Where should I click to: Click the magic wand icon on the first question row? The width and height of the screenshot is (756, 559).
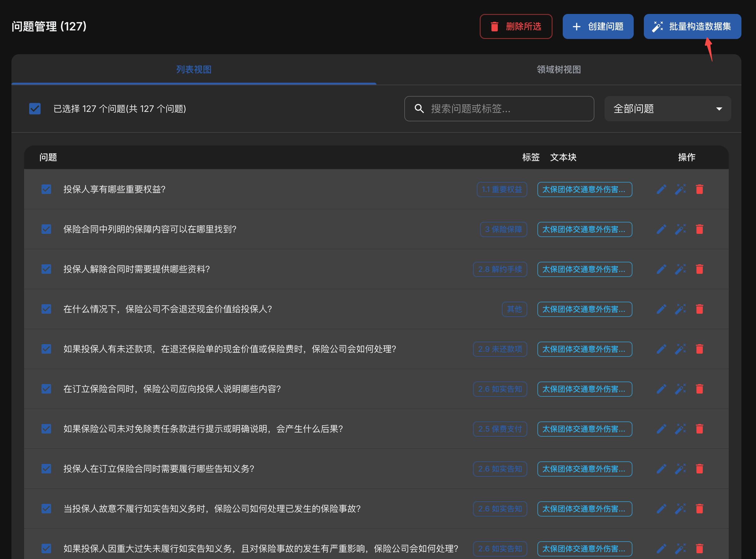(x=680, y=189)
